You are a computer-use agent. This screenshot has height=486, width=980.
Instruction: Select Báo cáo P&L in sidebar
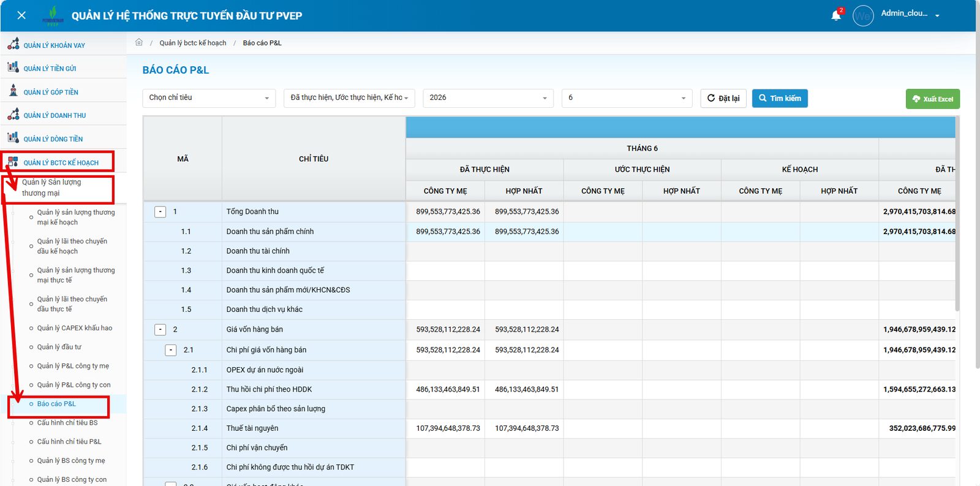point(56,404)
